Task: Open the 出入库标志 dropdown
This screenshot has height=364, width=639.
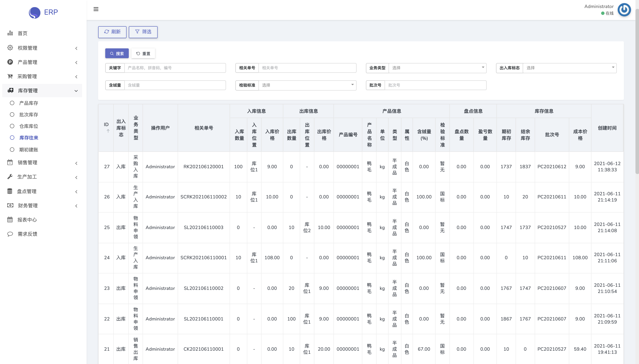Action: click(569, 68)
